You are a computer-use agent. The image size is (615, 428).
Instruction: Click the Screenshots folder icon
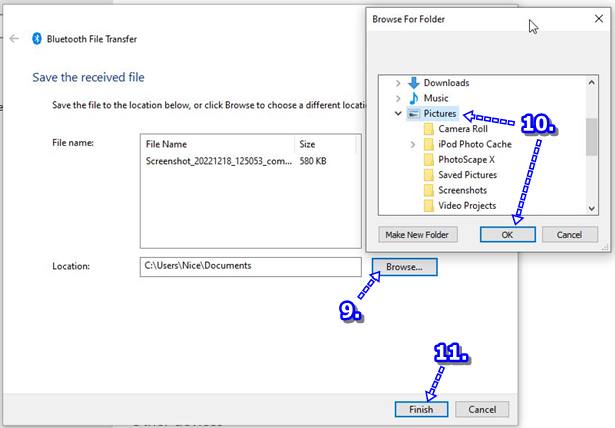[x=429, y=190]
